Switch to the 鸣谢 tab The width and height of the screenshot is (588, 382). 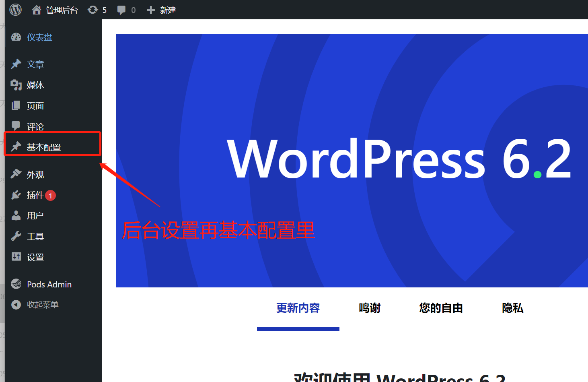[370, 308]
